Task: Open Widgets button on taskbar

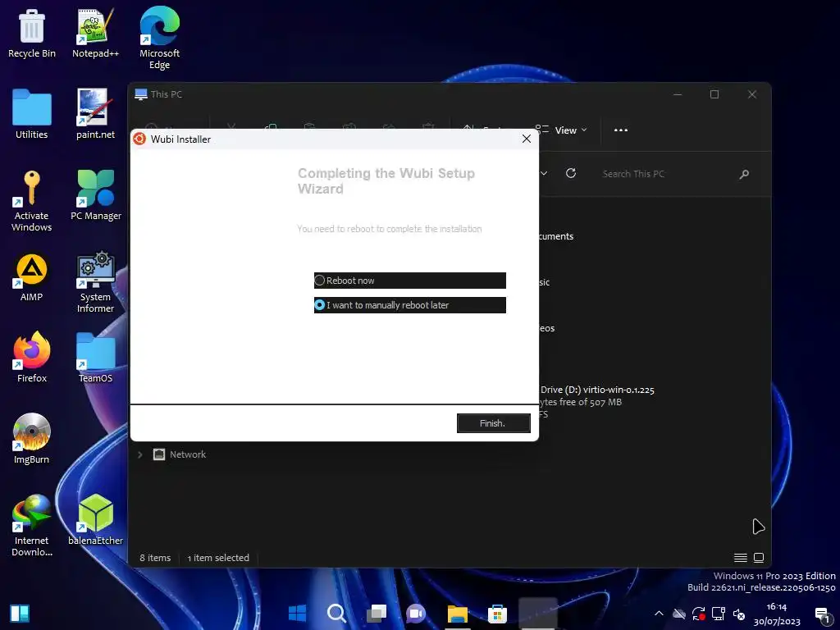Action: coord(20,614)
